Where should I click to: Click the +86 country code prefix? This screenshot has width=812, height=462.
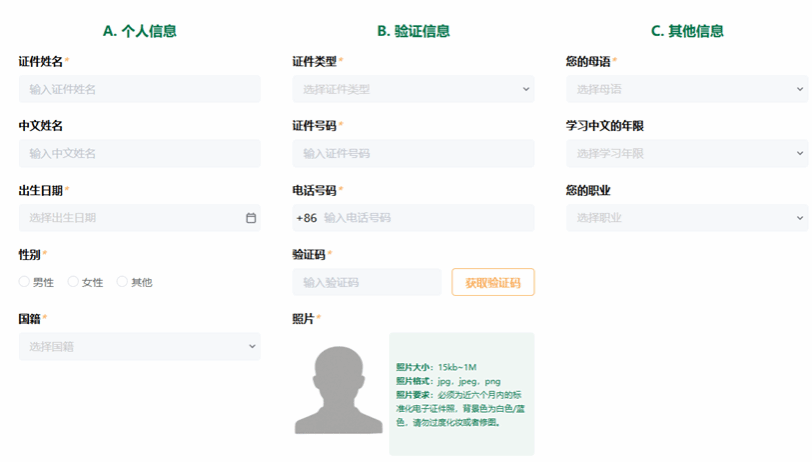coord(306,218)
